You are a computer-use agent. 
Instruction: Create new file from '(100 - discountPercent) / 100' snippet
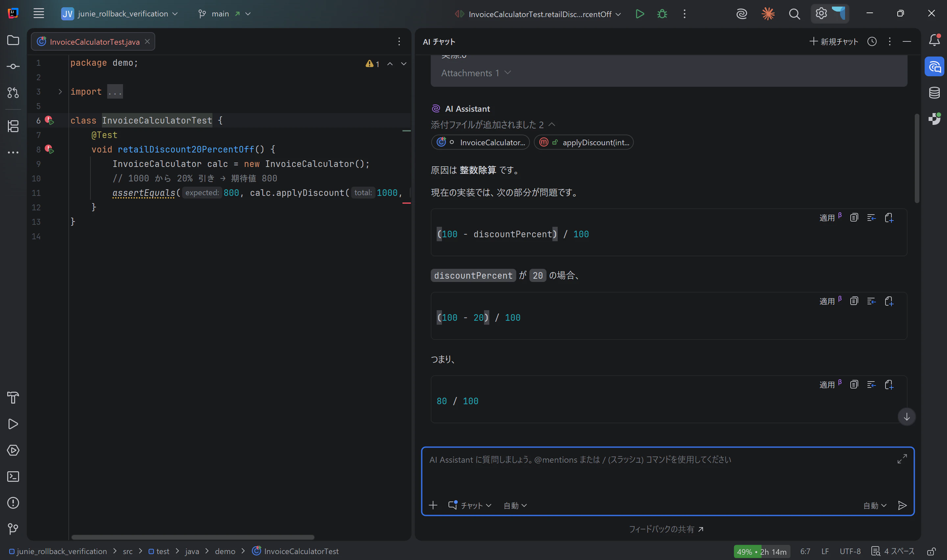(889, 218)
